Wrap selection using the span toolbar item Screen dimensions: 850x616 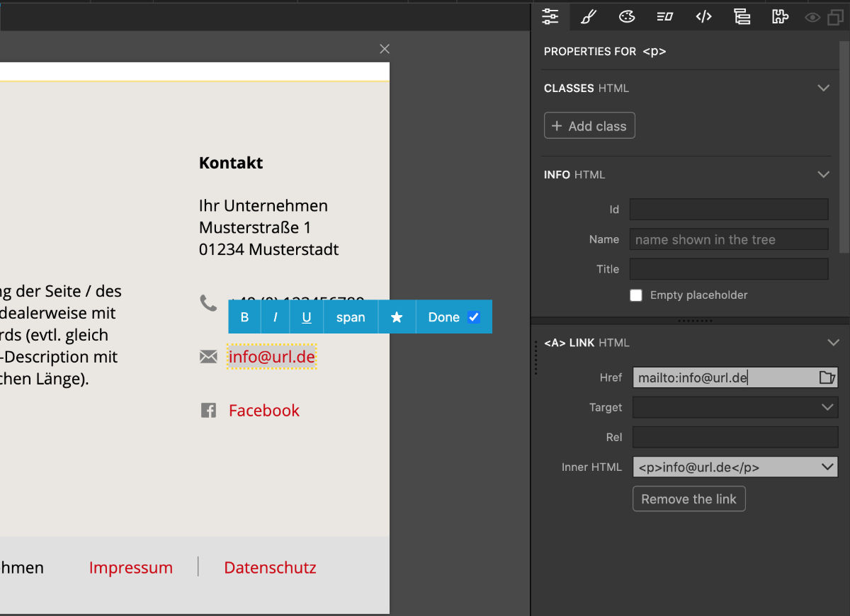point(351,317)
